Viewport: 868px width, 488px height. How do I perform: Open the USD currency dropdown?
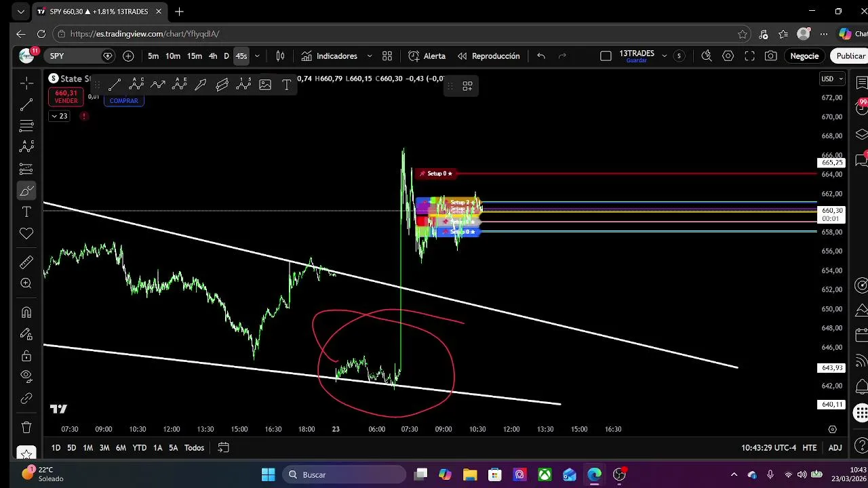coord(832,79)
